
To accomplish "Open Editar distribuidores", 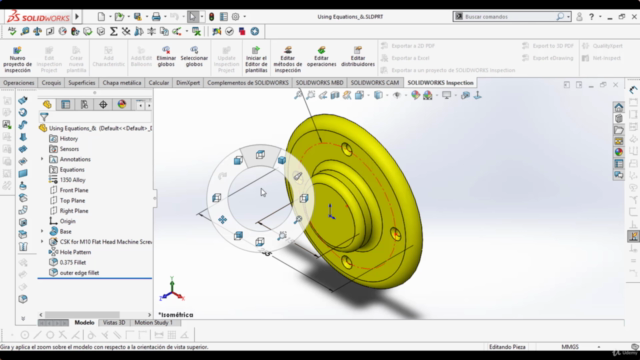I will 358,57.
